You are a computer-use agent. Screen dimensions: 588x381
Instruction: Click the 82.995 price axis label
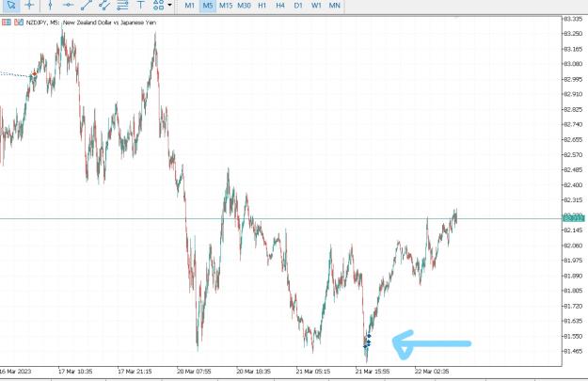573,79
